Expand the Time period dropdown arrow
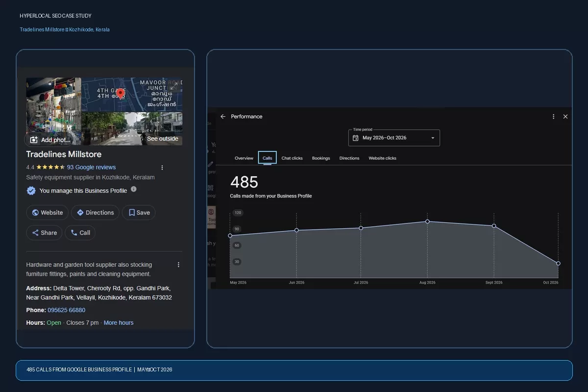 click(433, 138)
